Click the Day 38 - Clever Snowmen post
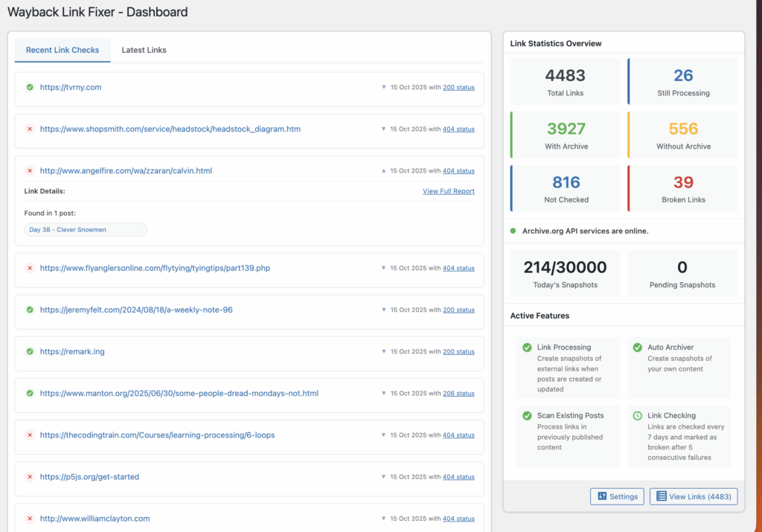Image resolution: width=762 pixels, height=532 pixels. click(x=85, y=230)
